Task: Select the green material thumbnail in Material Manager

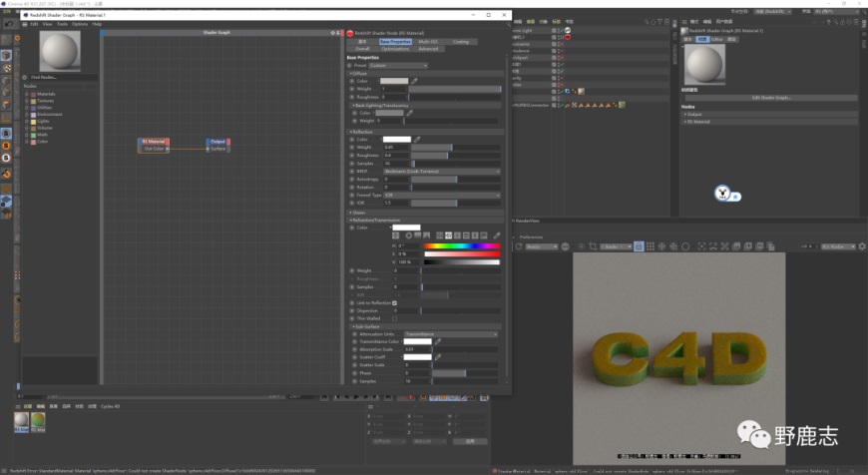Action: [x=38, y=422]
